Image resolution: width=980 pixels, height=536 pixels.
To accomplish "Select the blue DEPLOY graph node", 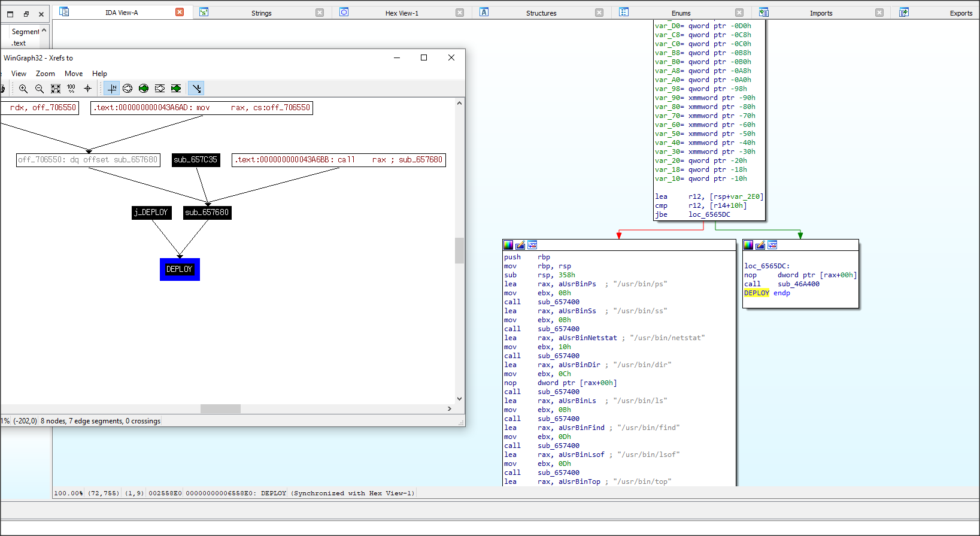I will pos(180,269).
